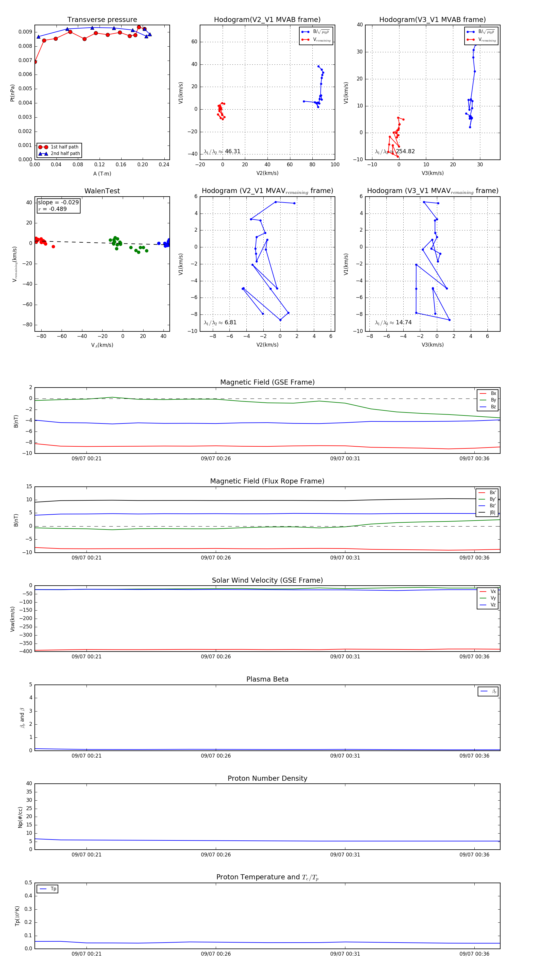Viewport: 535px width, 980px height.
Task: Click the black |B| line in Flux Rope plot
Action: 267,500
